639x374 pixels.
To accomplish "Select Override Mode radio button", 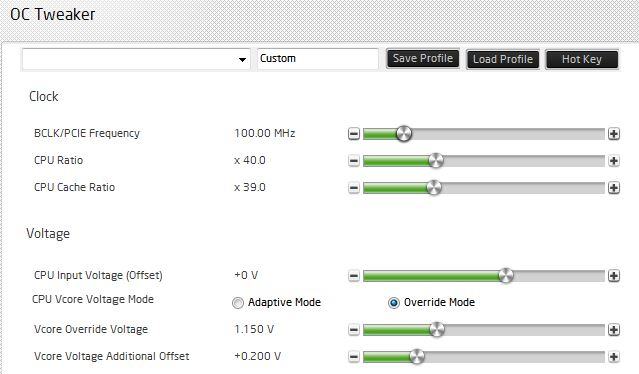I will point(394,303).
